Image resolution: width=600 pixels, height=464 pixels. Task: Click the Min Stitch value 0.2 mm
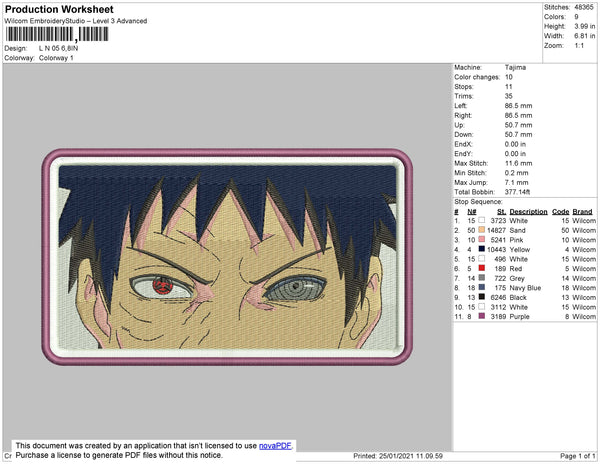[x=517, y=173]
